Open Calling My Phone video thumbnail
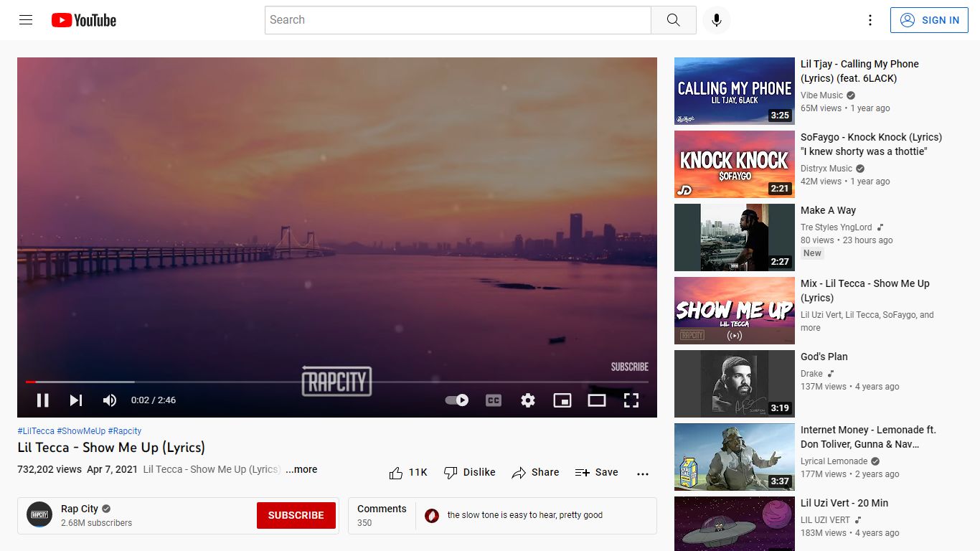 click(735, 91)
